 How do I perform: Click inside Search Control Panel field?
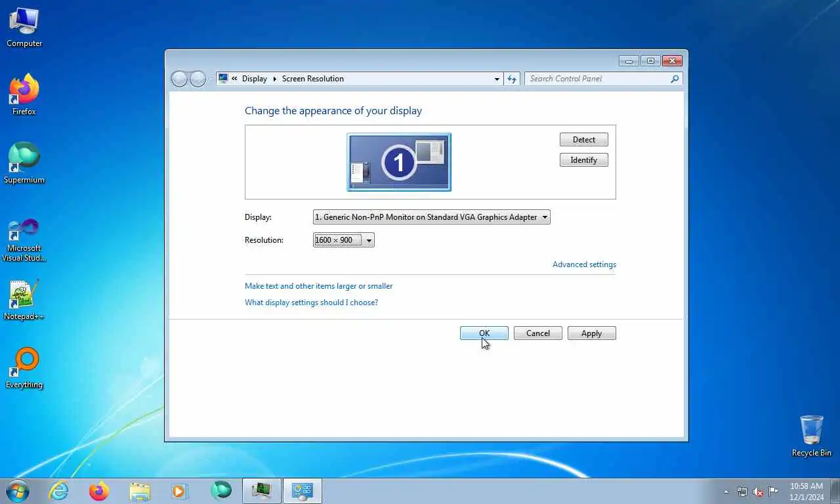point(597,79)
